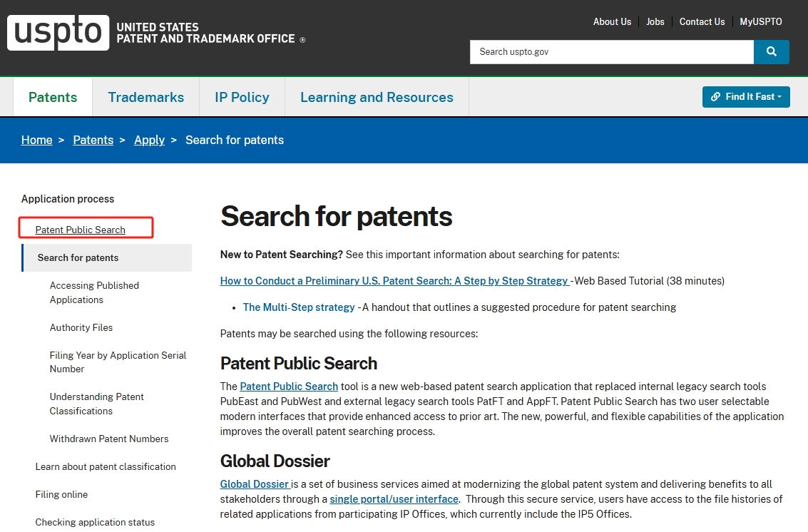The height and width of the screenshot is (532, 808).
Task: Navigate to Apply breadcrumb link
Action: (x=149, y=140)
